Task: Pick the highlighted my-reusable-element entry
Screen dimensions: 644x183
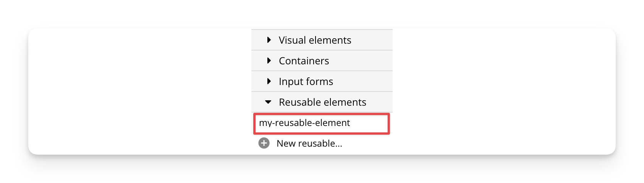Action: pyautogui.click(x=321, y=123)
